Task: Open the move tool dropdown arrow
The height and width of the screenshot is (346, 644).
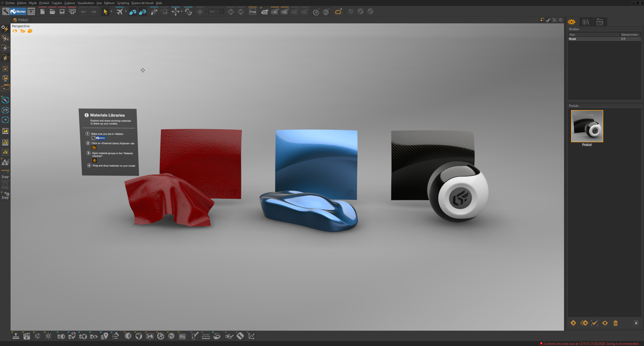Action: click(x=206, y=11)
